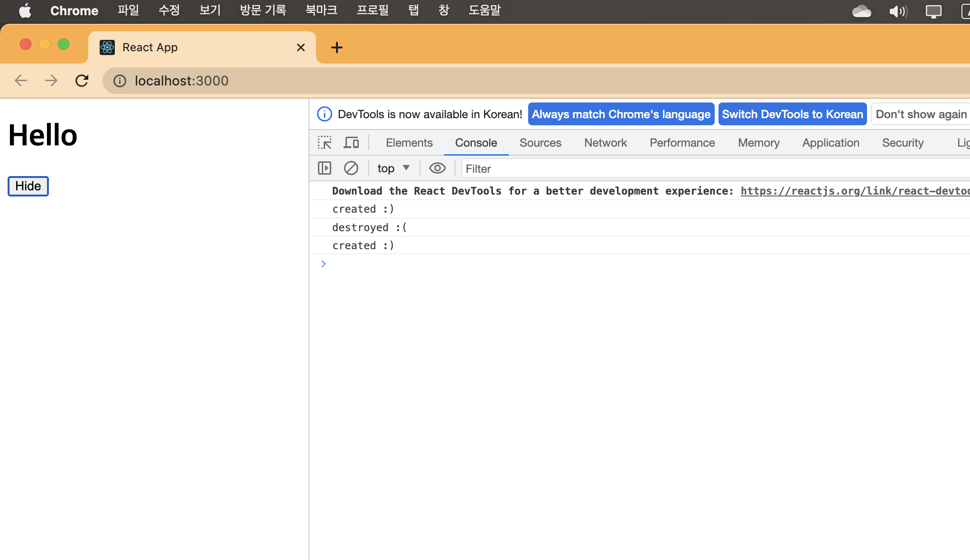This screenshot has width=970, height=560.
Task: Open the Apple menu
Action: [25, 10]
